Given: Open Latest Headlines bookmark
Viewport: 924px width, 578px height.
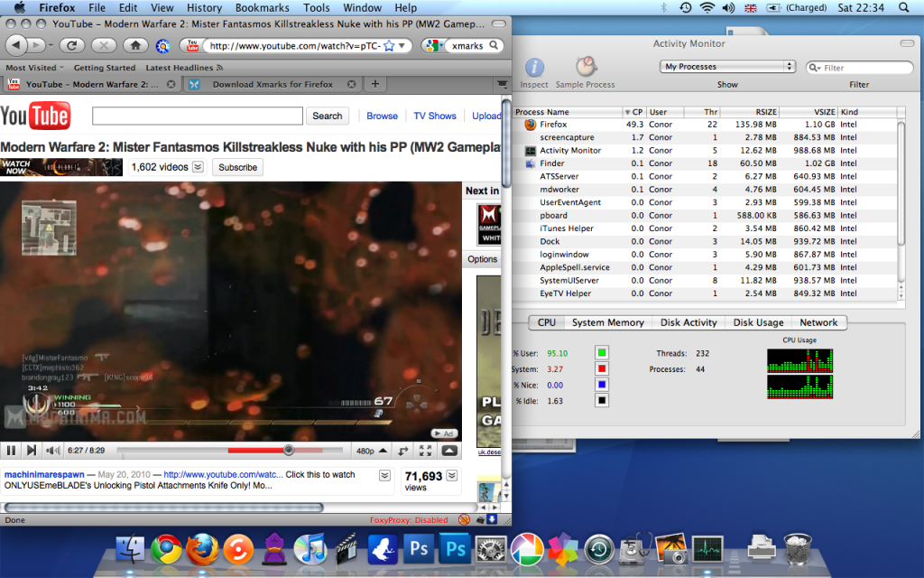Looking at the screenshot, I should 184,68.
